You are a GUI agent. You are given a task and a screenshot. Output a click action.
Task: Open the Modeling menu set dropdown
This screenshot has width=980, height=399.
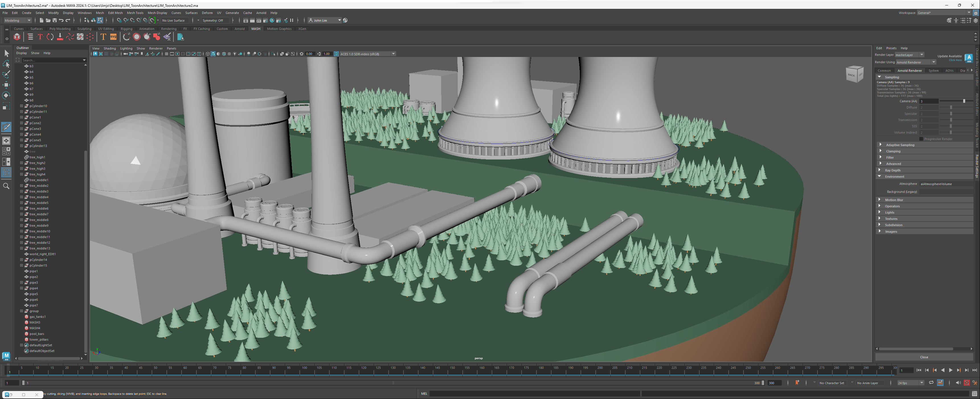point(17,21)
